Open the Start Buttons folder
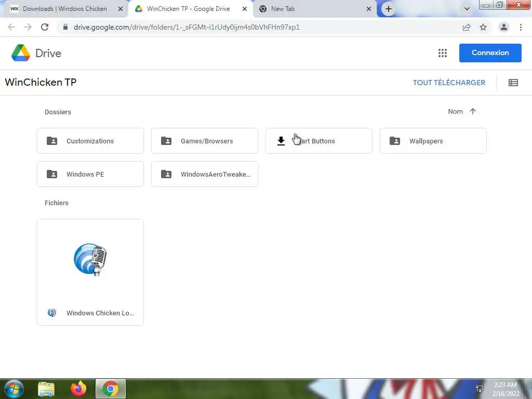This screenshot has width=532, height=399. coord(319,141)
